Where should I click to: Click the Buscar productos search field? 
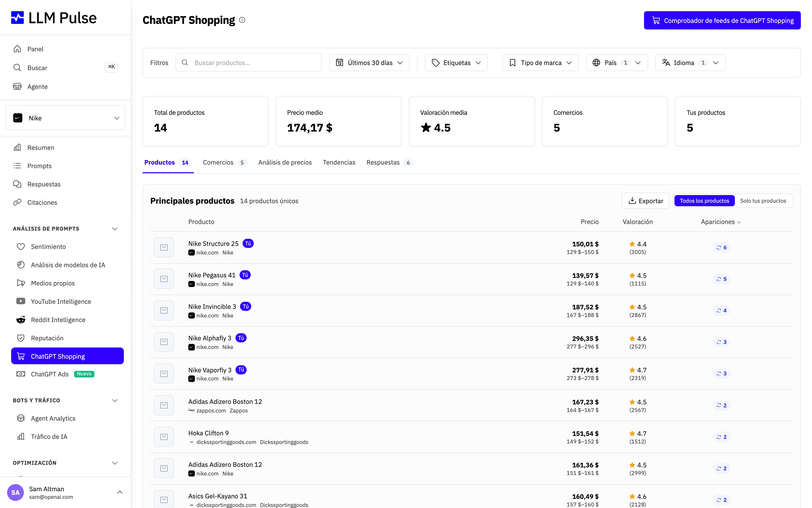pyautogui.click(x=248, y=63)
